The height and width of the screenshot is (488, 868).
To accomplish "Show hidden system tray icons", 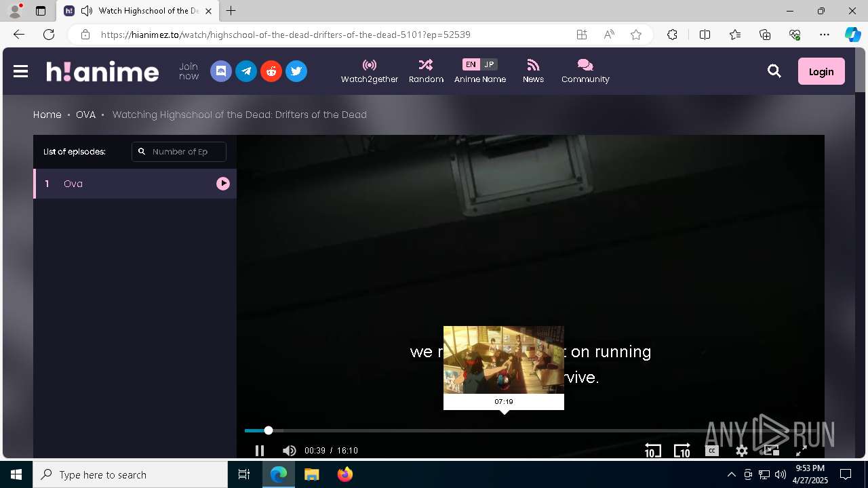I will (731, 474).
